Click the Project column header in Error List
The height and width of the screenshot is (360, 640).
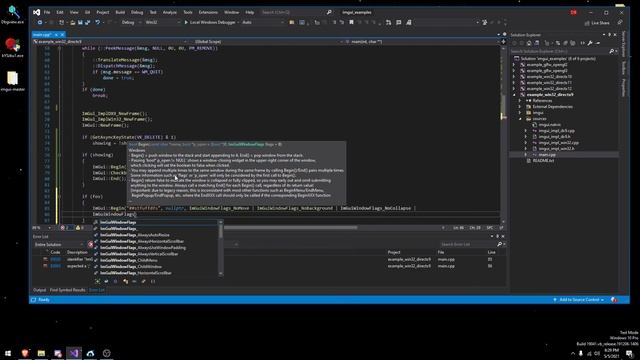[x=394, y=252]
